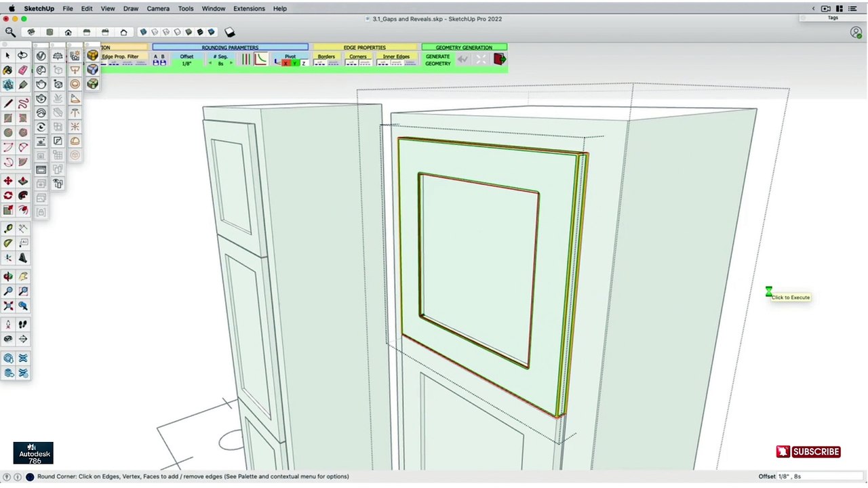Image resolution: width=868 pixels, height=488 pixels.
Task: Choose the Text label tool
Action: [23, 243]
